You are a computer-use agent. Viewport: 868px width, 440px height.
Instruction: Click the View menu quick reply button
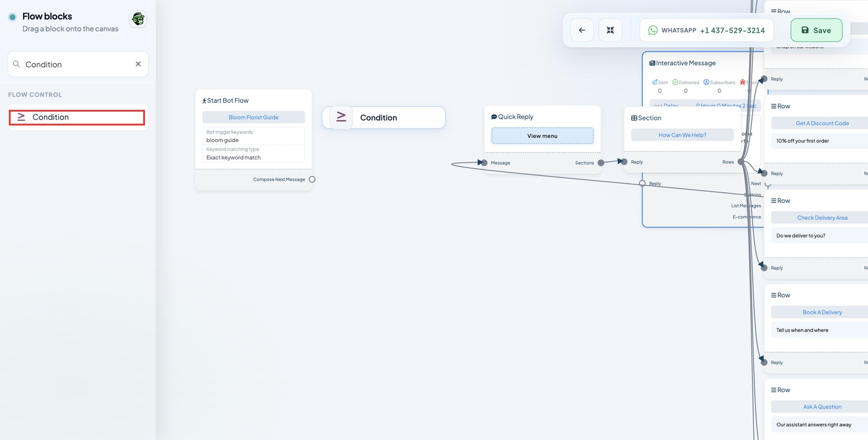[x=542, y=136]
